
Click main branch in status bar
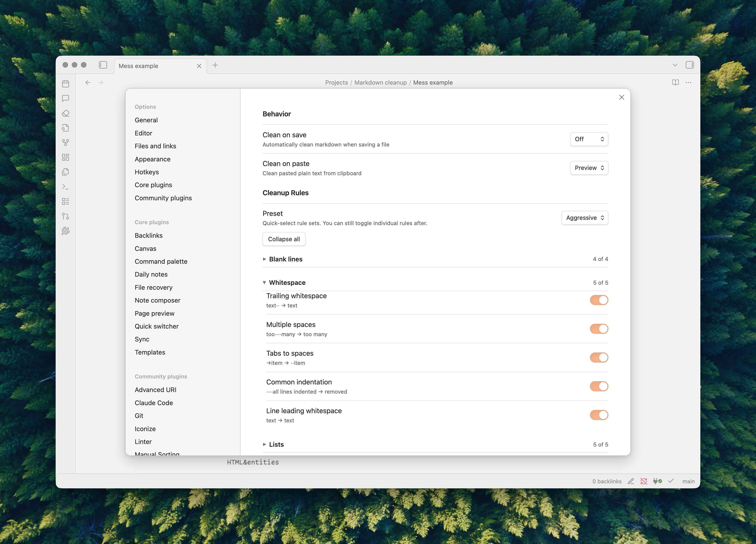(x=688, y=481)
